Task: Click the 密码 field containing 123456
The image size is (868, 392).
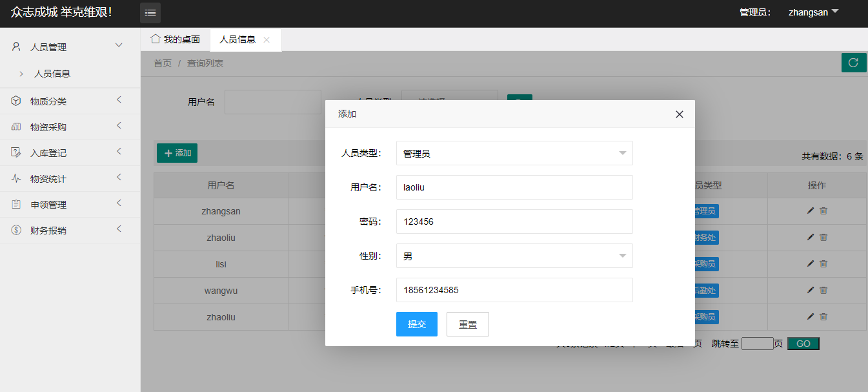Action: (x=514, y=222)
